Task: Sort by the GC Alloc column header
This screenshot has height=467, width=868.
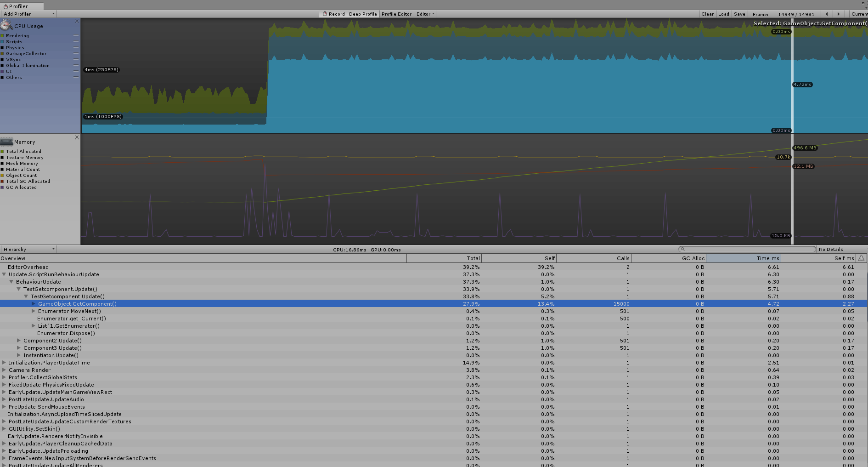Action: pos(668,258)
